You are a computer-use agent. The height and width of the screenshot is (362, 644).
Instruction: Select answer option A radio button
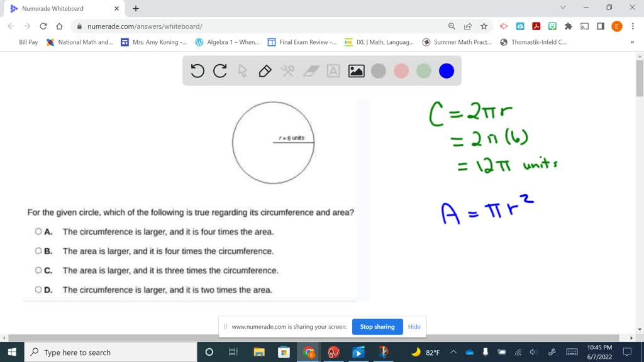[38, 231]
